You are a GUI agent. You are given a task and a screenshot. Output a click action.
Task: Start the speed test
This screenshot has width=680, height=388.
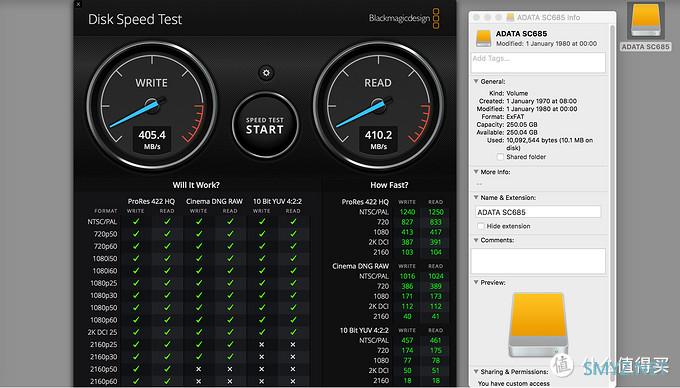(265, 125)
